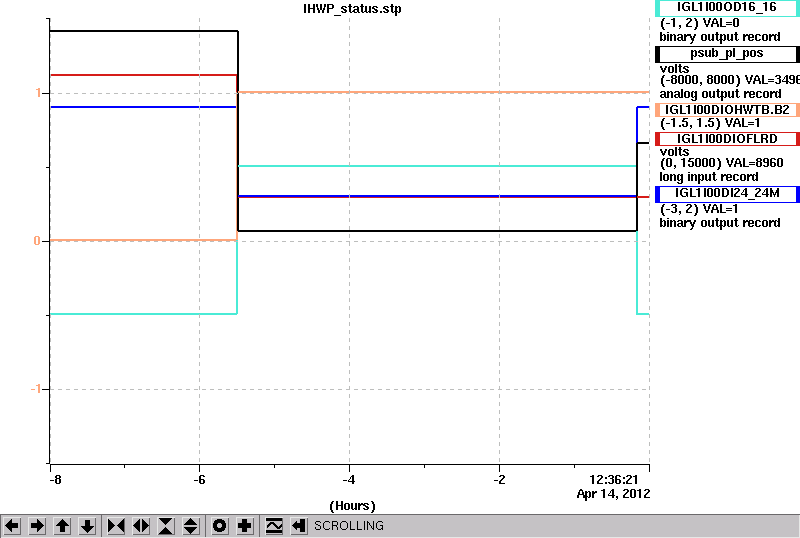This screenshot has width=800, height=538.
Task: Click the plus toolbar button
Action: [244, 526]
